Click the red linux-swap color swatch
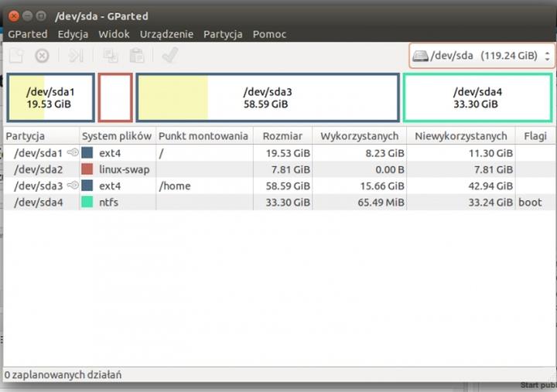 click(x=87, y=169)
